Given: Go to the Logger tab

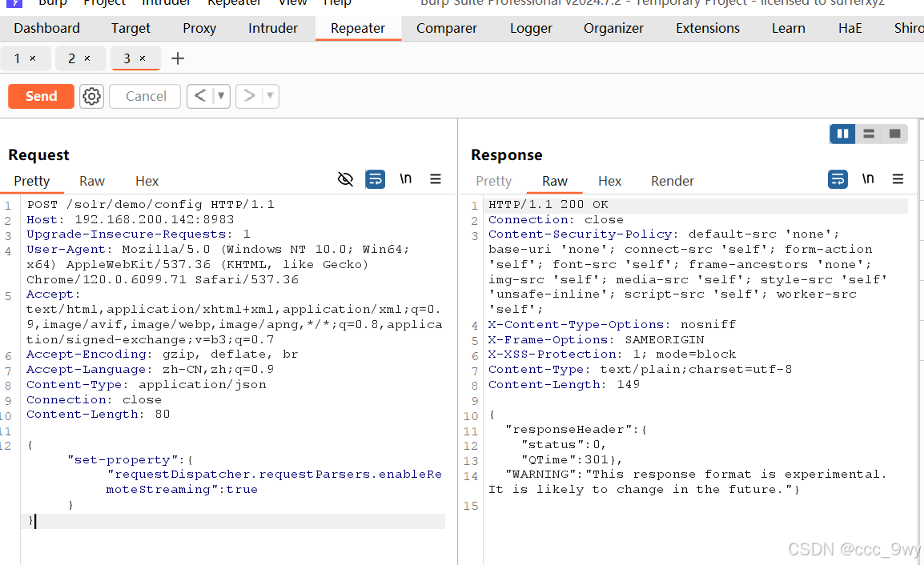Looking at the screenshot, I should tap(531, 28).
